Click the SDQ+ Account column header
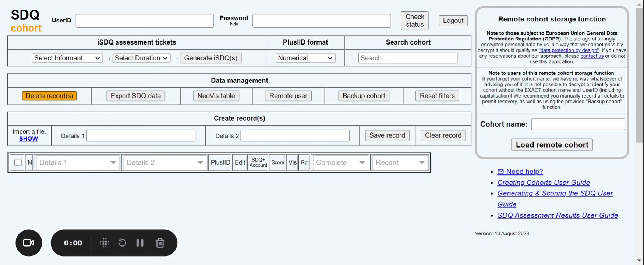 point(258,162)
